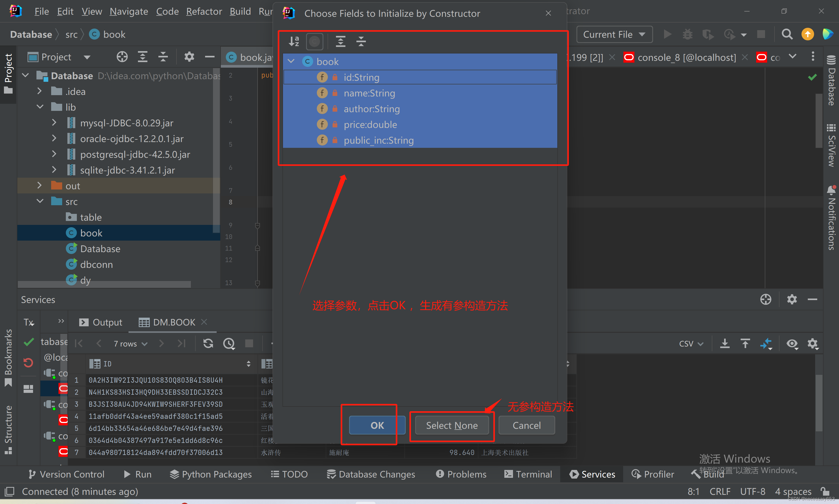This screenshot has width=839, height=504.
Task: Toggle the value preview eye in grid toolbar
Action: point(792,344)
